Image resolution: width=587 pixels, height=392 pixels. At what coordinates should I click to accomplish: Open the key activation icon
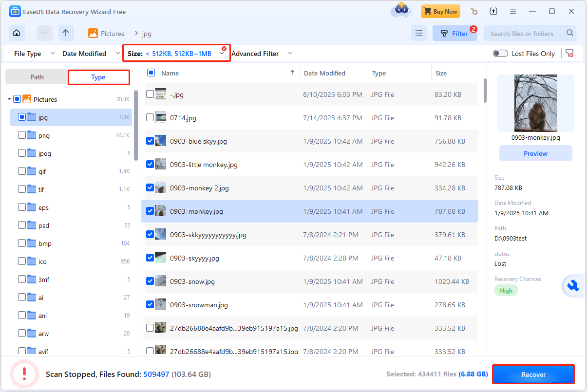coord(473,11)
